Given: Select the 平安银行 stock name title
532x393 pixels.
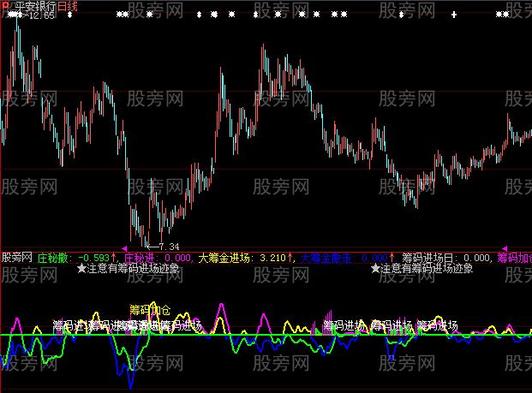Looking at the screenshot, I should tap(35, 6).
